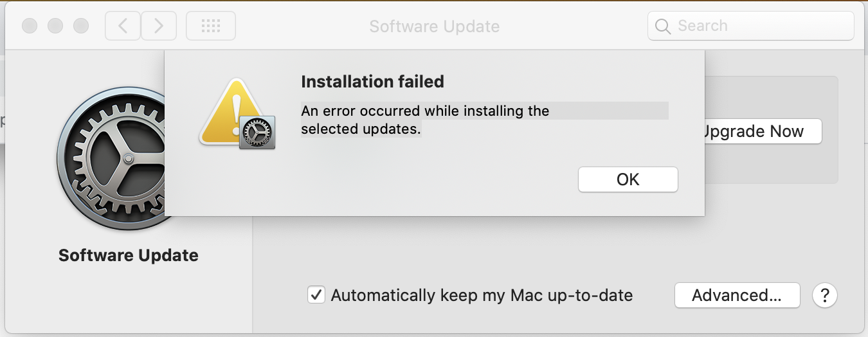The height and width of the screenshot is (337, 868).
Task: Click the Software Update window title
Action: pyautogui.click(x=435, y=26)
